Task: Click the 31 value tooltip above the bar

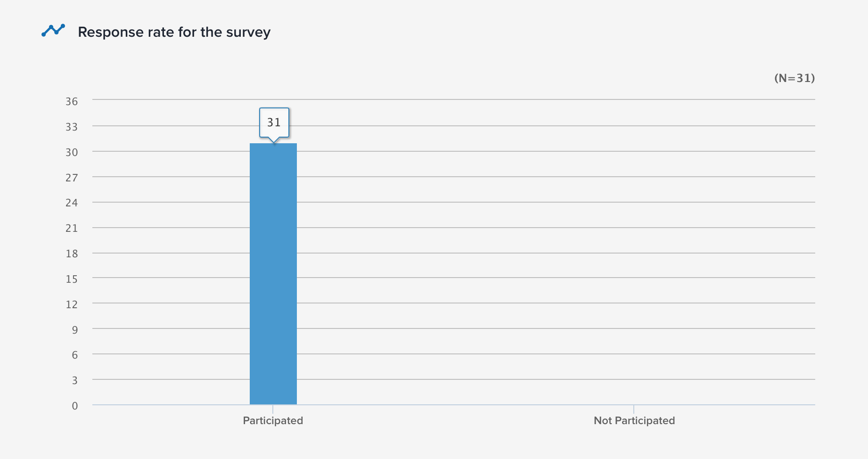Action: (274, 123)
